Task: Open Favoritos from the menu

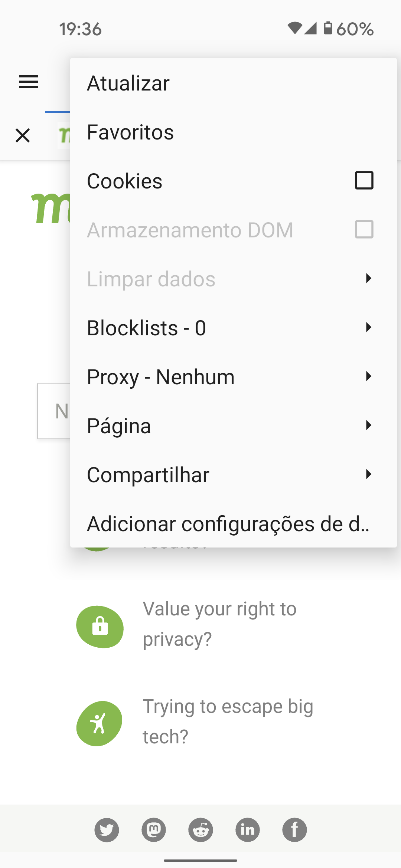Action: tap(130, 132)
